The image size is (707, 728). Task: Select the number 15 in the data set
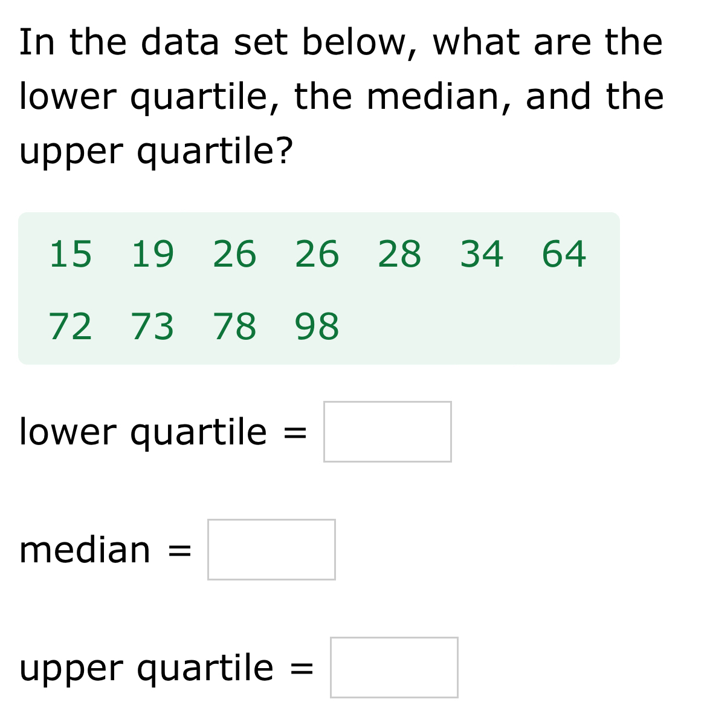(71, 255)
